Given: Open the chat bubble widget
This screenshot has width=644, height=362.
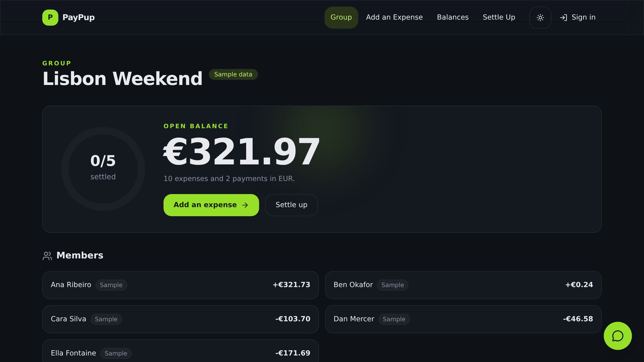Looking at the screenshot, I should tap(618, 336).
